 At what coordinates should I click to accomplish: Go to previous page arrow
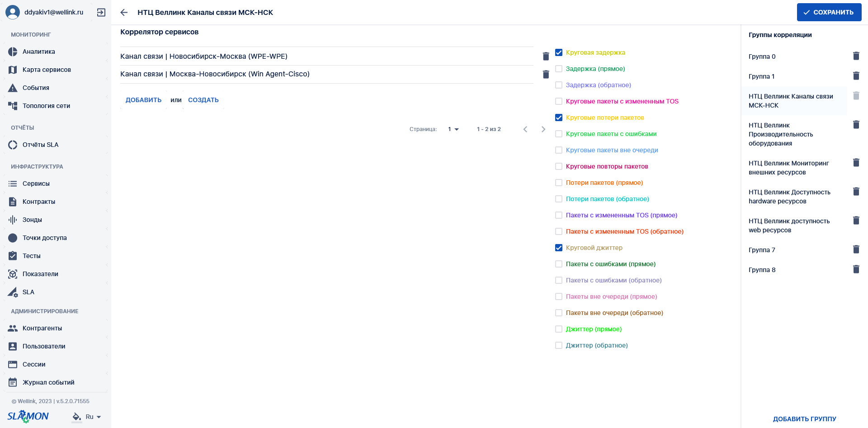pos(525,129)
